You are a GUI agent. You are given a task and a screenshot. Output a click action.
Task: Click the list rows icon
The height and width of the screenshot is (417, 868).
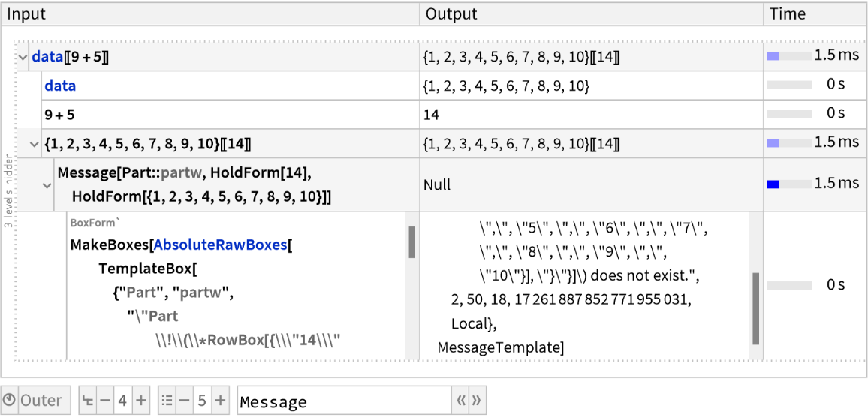coord(167,400)
